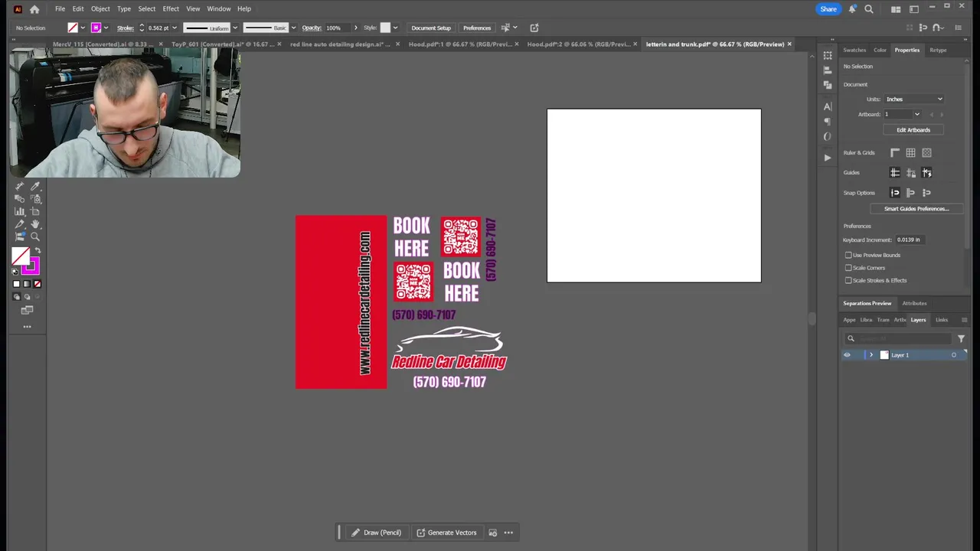Open the File menu
The height and width of the screenshot is (551, 980).
point(60,9)
